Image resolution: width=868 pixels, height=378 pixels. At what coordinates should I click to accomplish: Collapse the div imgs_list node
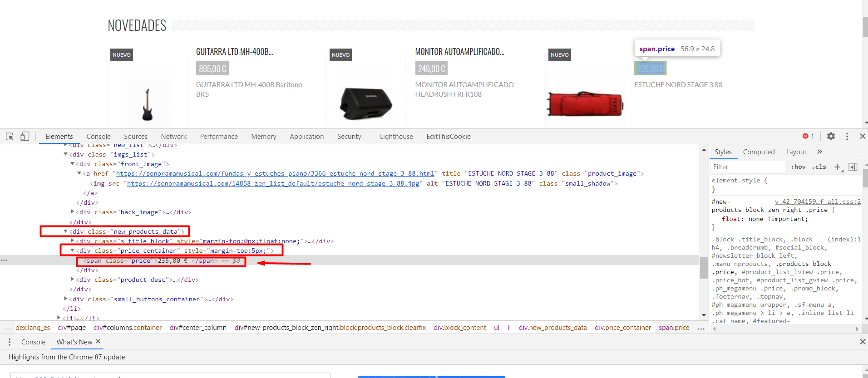[65, 154]
